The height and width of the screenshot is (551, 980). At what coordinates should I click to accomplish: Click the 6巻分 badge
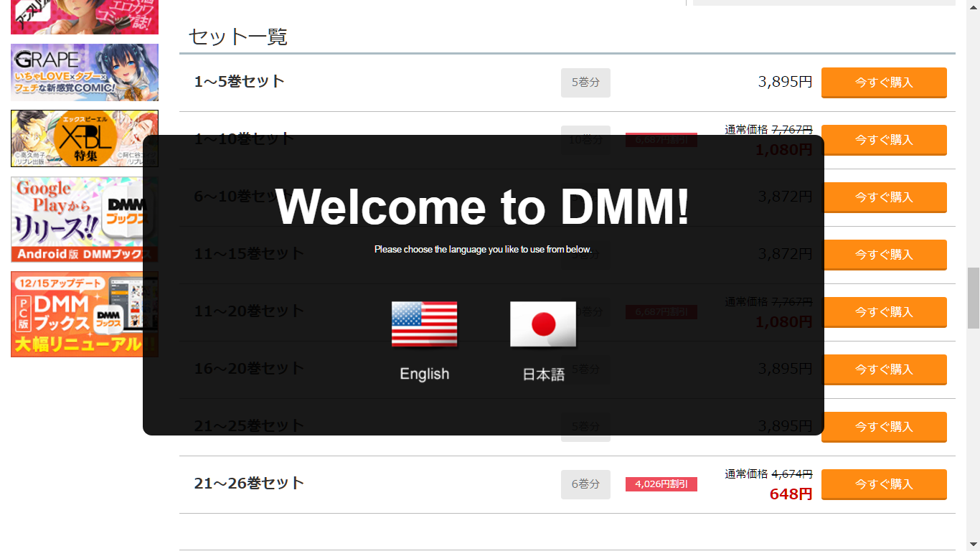(585, 484)
